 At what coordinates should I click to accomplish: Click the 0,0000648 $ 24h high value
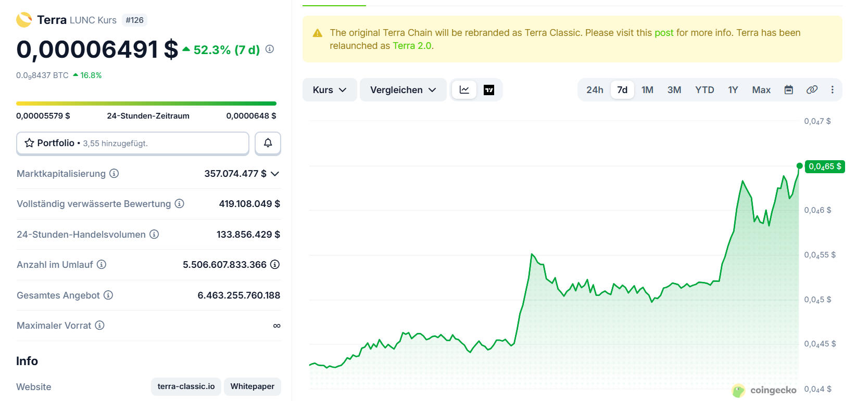click(x=251, y=116)
